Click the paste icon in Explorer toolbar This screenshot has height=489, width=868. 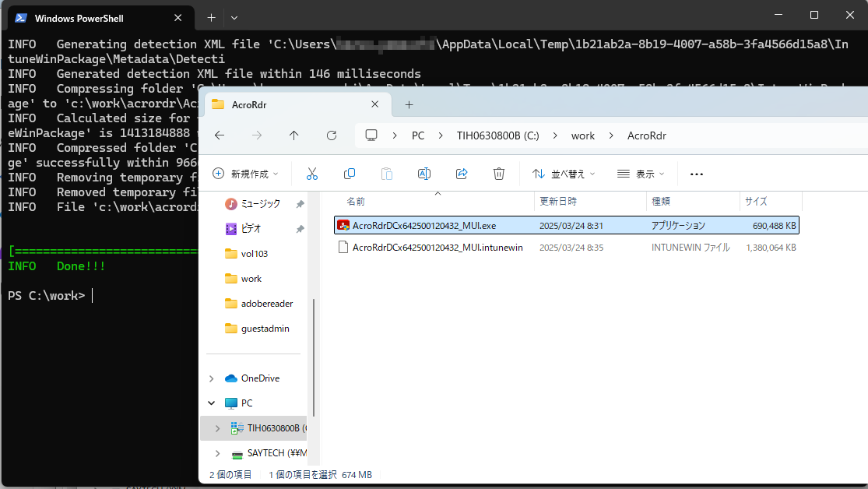[386, 174]
